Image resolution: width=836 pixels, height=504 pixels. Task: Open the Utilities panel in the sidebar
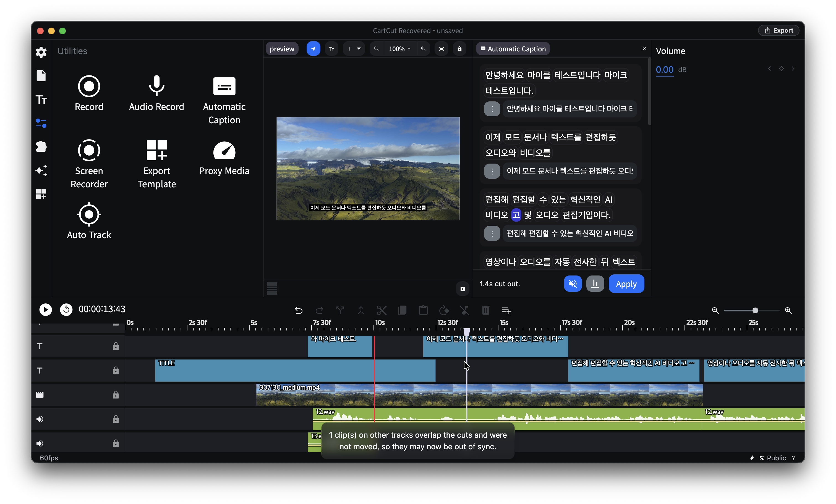pos(41,123)
